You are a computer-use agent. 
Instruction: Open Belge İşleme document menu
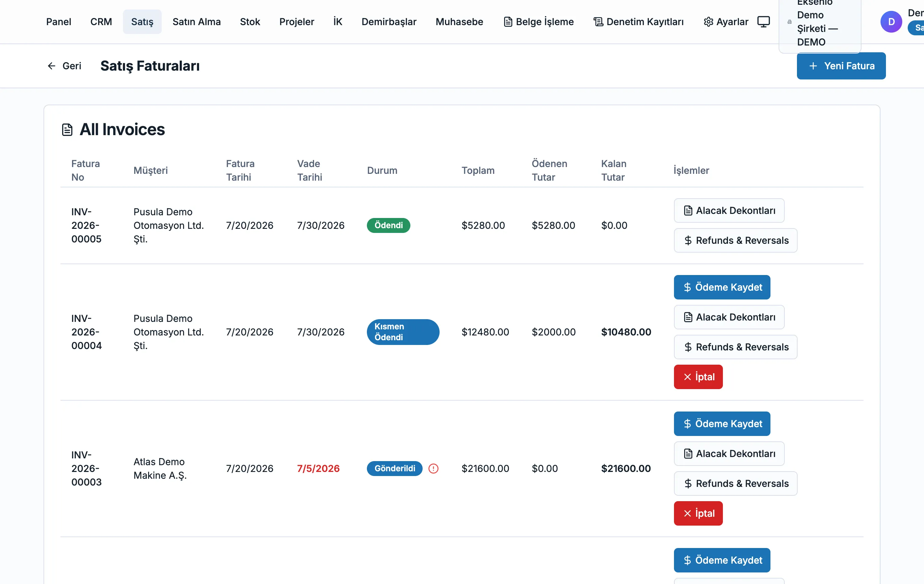coord(538,22)
